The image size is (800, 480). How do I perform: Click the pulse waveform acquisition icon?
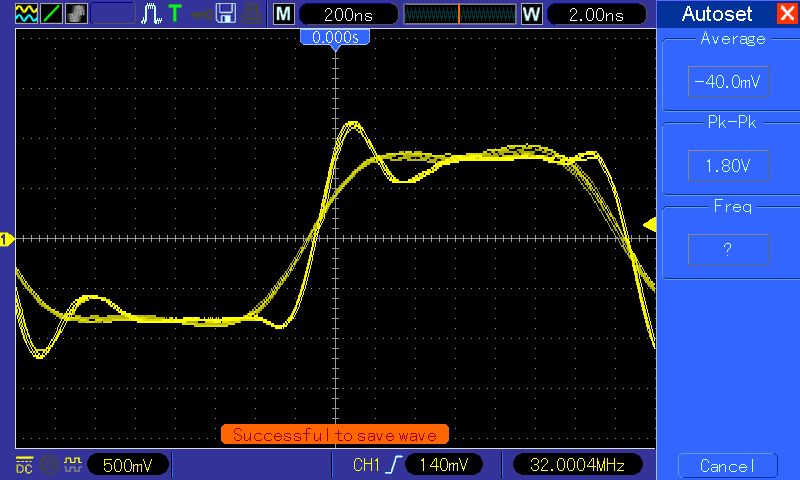151,13
